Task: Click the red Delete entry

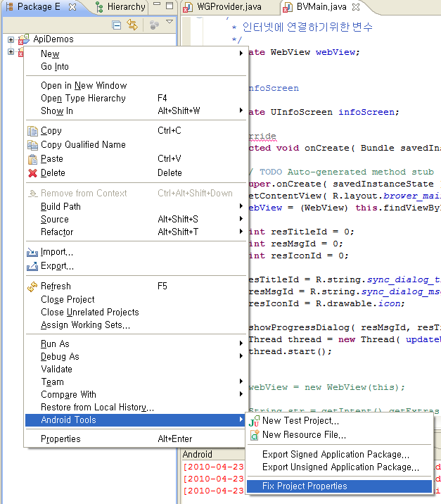Action: tap(136, 173)
